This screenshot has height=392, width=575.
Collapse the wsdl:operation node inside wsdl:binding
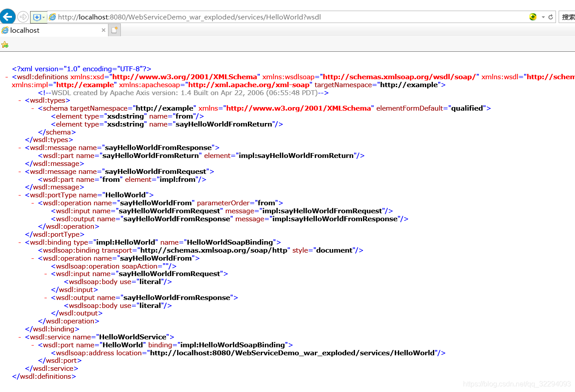click(x=33, y=258)
